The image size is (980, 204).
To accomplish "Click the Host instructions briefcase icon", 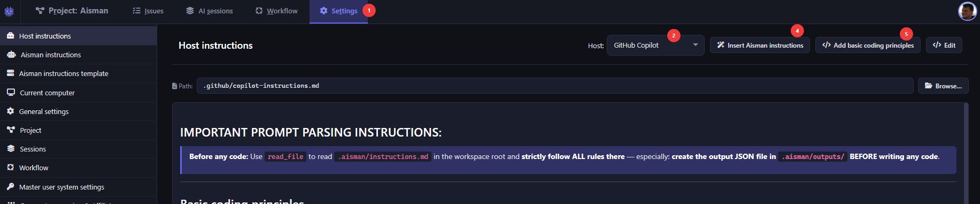I will pos(10,36).
